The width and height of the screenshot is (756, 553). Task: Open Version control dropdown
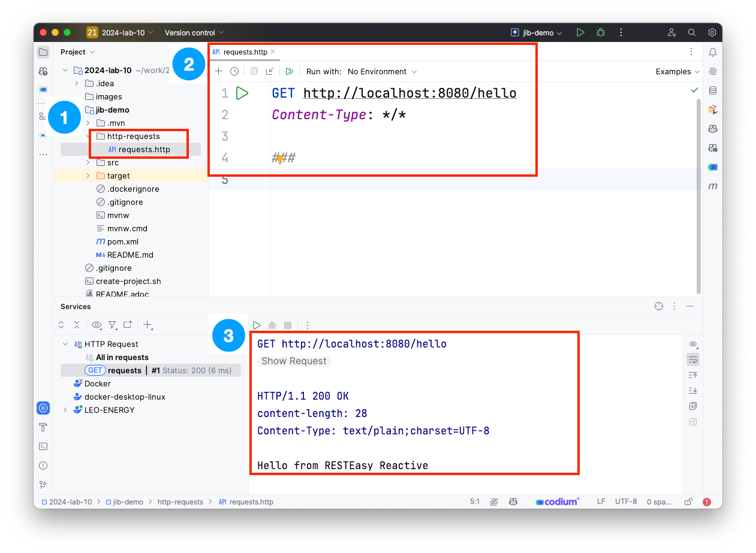tap(194, 33)
